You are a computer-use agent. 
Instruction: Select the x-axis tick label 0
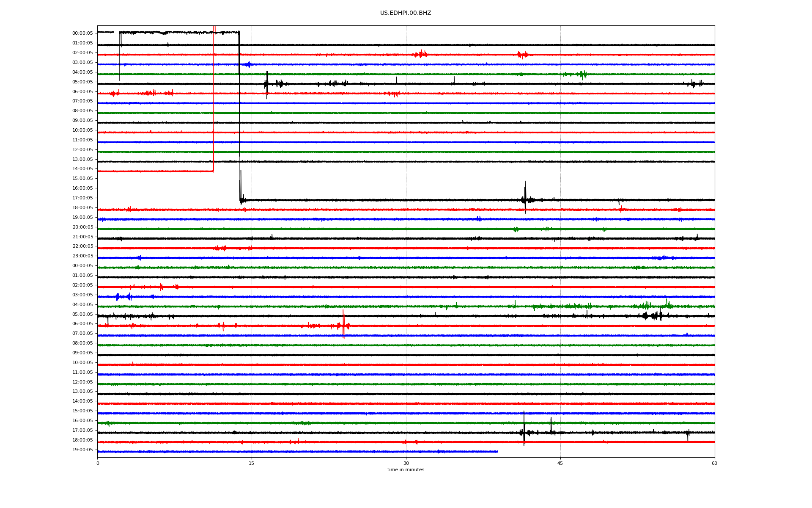[x=98, y=463]
